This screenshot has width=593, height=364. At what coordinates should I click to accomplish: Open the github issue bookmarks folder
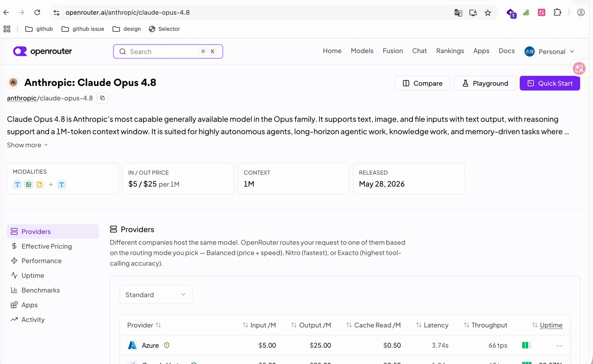click(83, 29)
